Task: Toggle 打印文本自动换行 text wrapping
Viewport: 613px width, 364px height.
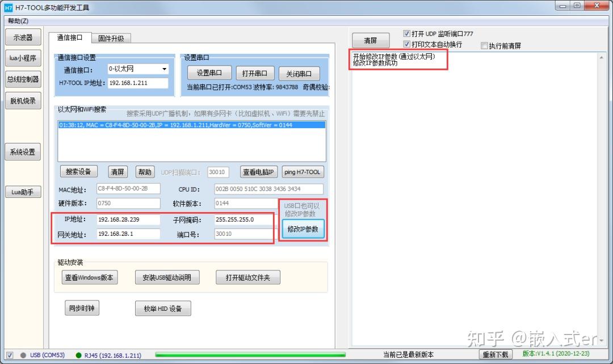Action: click(x=406, y=45)
